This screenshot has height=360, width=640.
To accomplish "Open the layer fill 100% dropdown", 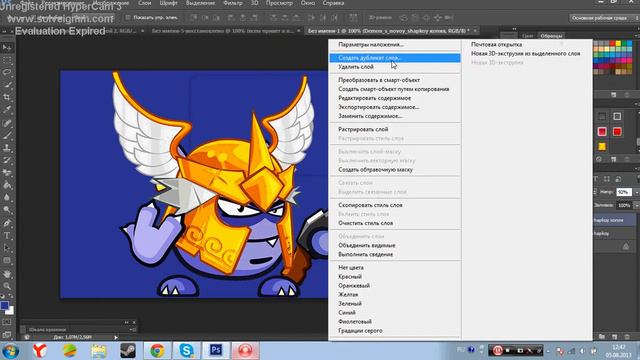I will pos(636,205).
